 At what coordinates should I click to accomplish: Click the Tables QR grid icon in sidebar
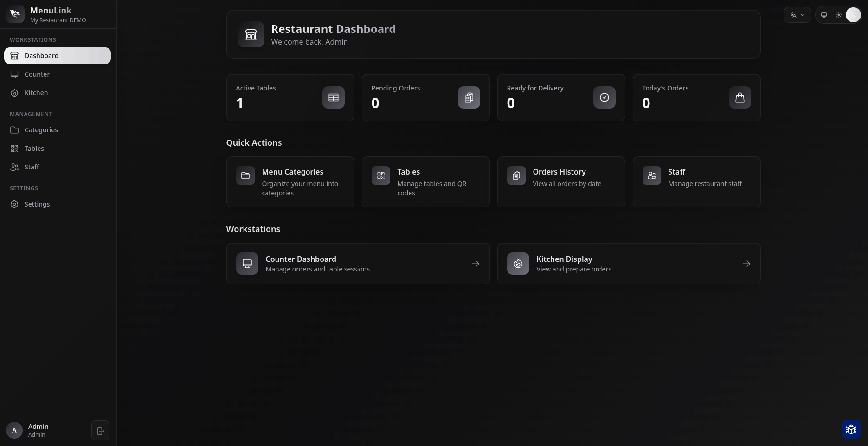14,149
